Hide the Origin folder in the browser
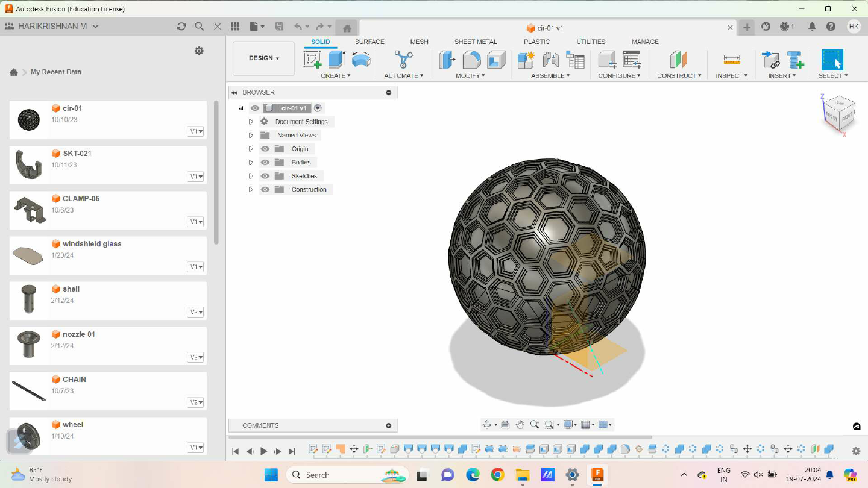This screenshot has height=488, width=868. (x=265, y=148)
